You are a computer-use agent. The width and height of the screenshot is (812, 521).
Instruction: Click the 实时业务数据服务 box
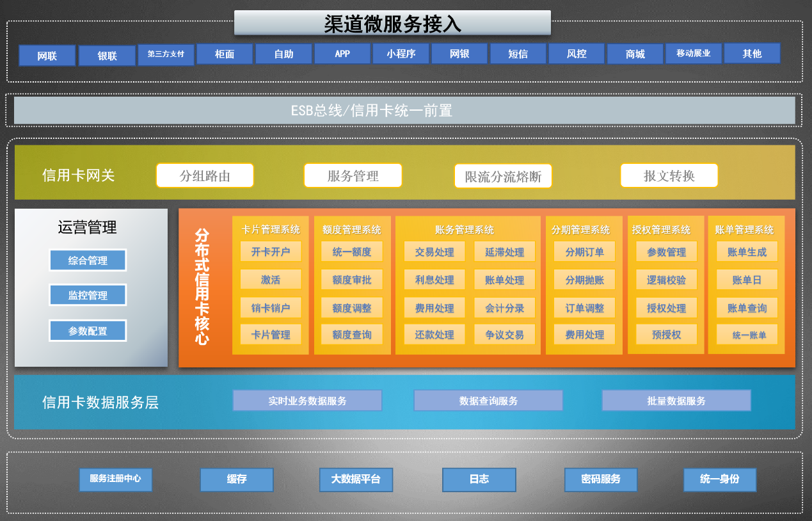coord(307,401)
